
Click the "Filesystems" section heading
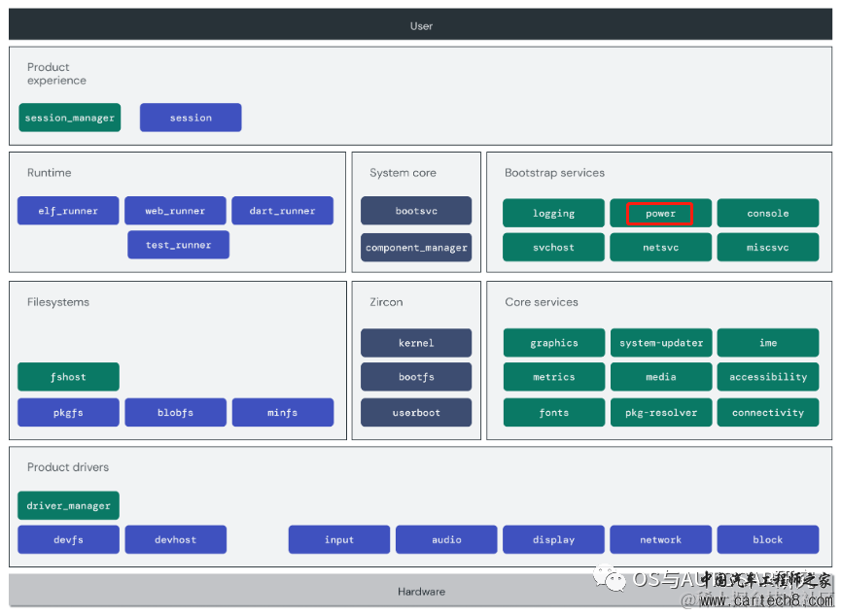coord(58,302)
